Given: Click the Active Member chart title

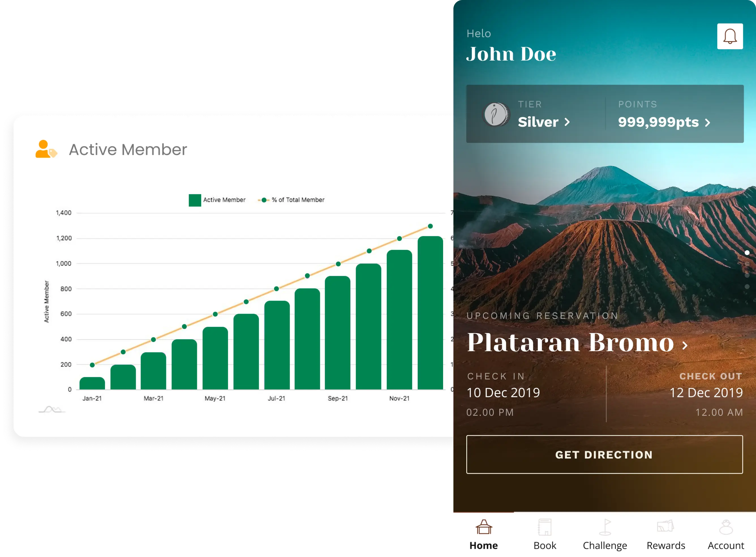Looking at the screenshot, I should pos(128,149).
